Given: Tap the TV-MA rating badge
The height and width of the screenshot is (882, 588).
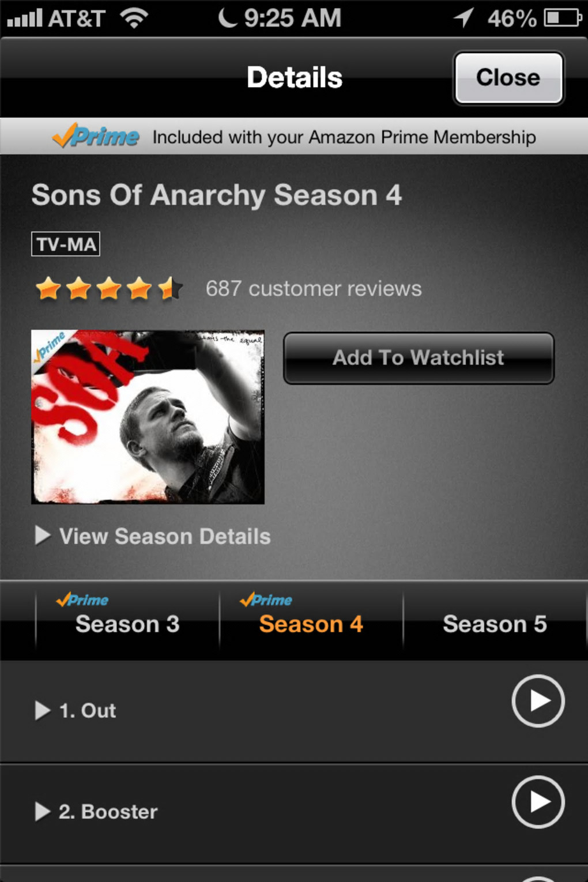Looking at the screenshot, I should (66, 244).
